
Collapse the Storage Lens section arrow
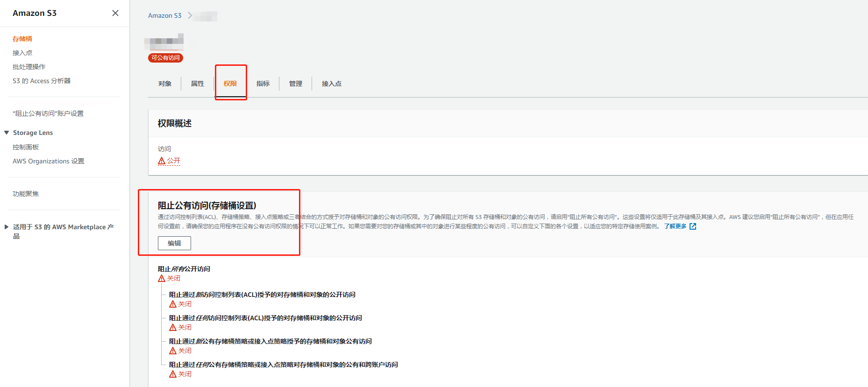tap(7, 133)
